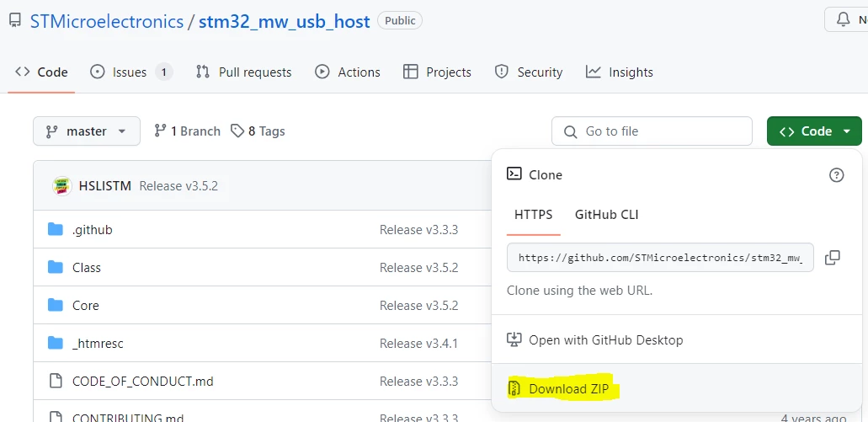The width and height of the screenshot is (868, 422).
Task: Toggle the green Code dropdown button
Action: 814,131
